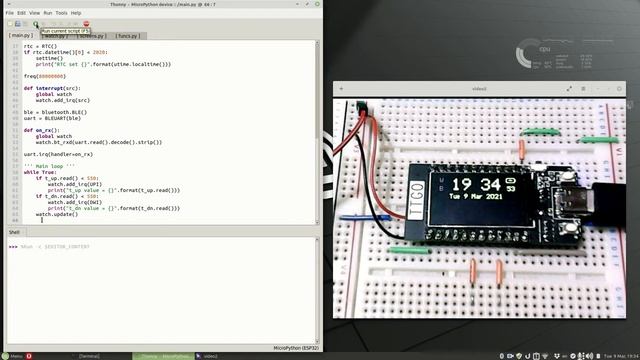Image resolution: width=640 pixels, height=360 pixels.
Task: Click the 'ble = bluetooth.BLE()' line
Action: click(x=55, y=112)
